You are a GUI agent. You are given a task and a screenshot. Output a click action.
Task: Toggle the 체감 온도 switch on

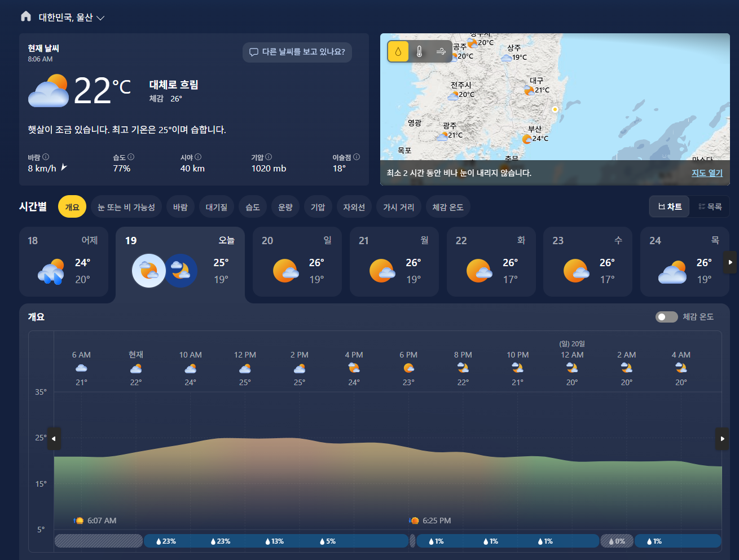point(666,317)
